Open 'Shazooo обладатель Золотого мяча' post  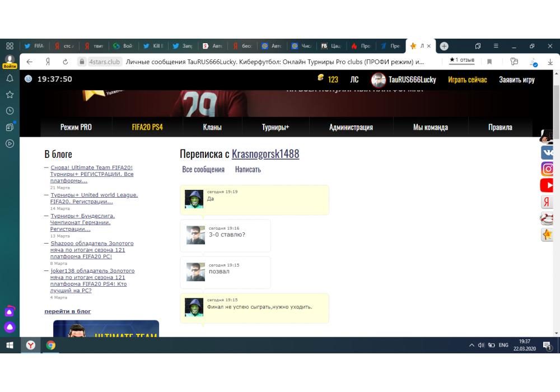[92, 250]
